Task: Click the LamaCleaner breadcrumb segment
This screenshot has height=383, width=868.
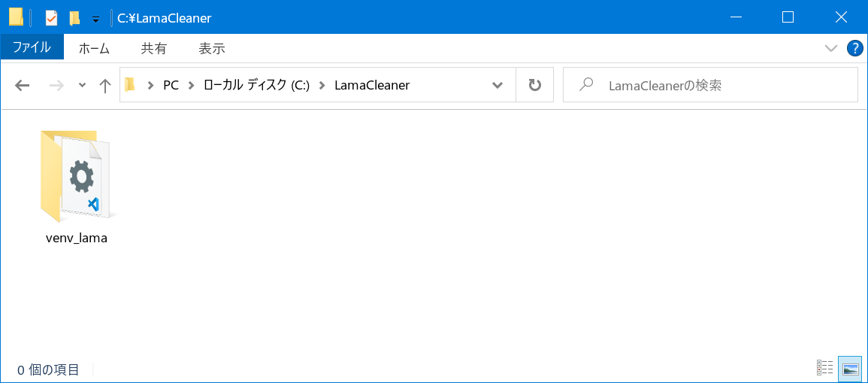Action: tap(372, 85)
